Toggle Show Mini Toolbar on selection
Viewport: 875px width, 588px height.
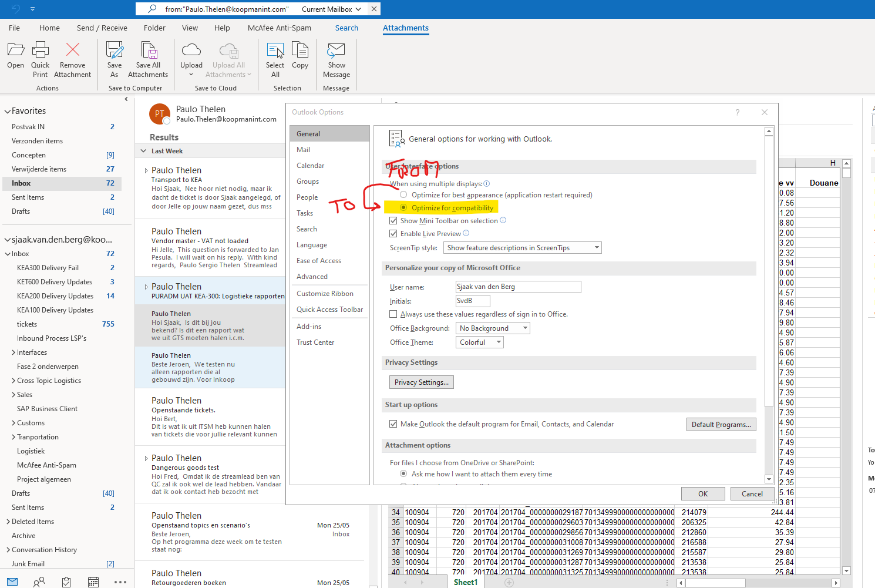click(x=393, y=221)
